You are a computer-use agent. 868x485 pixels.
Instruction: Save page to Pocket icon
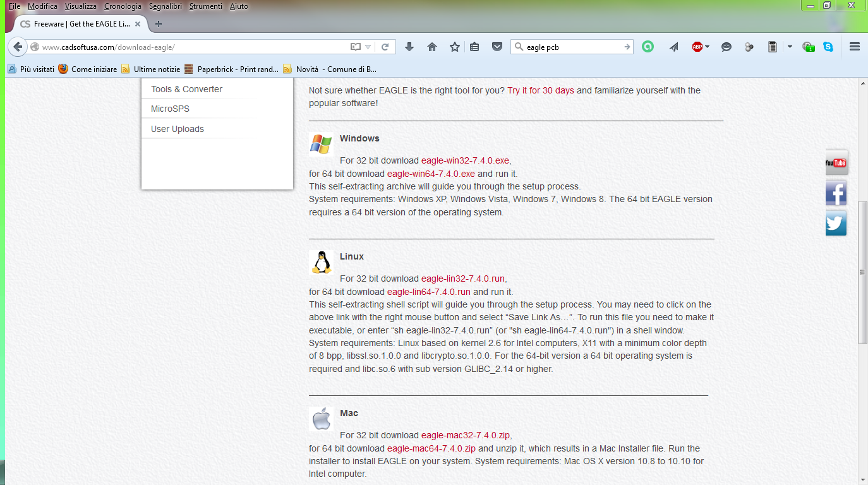(x=497, y=47)
